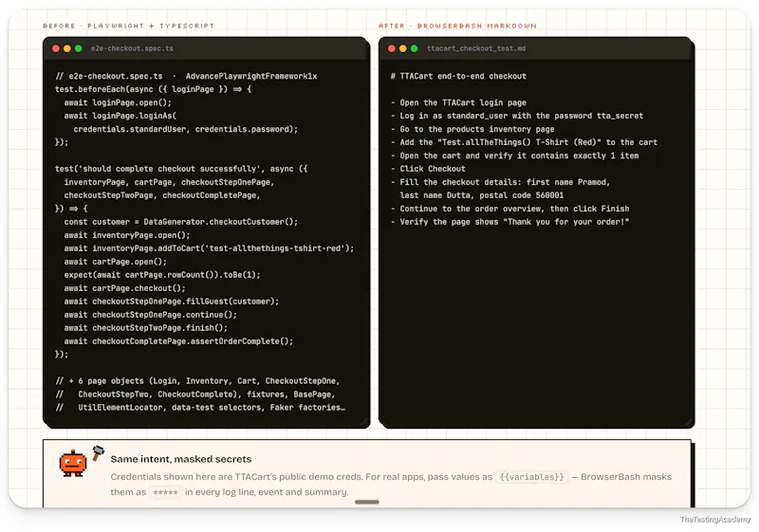
Task: Click the "await inventoryPage.addToCart(...)" line
Action: (x=209, y=248)
